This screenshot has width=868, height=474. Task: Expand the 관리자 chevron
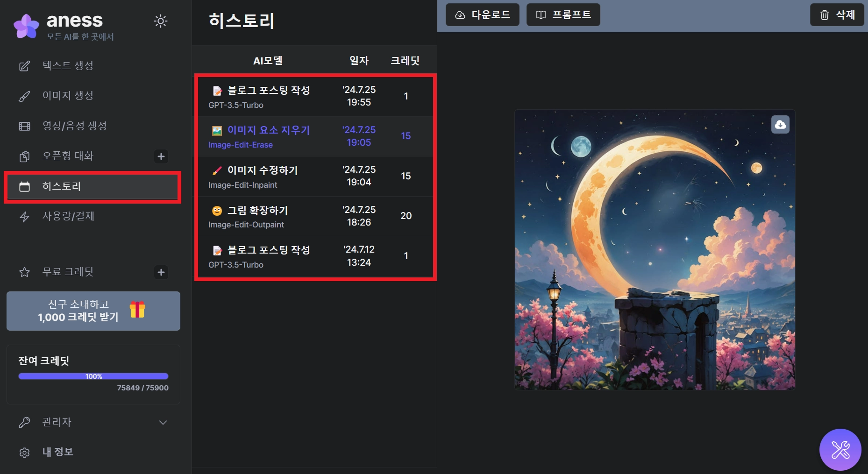click(x=163, y=423)
